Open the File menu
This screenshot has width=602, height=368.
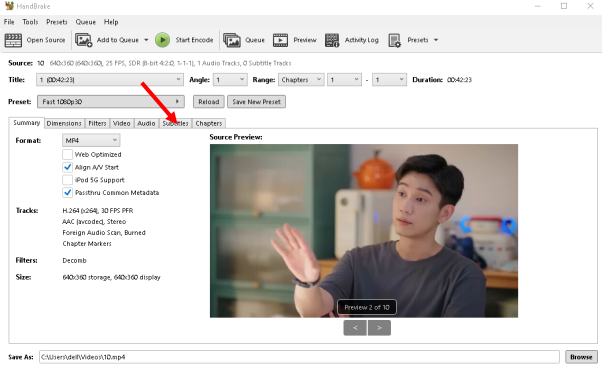tap(9, 22)
